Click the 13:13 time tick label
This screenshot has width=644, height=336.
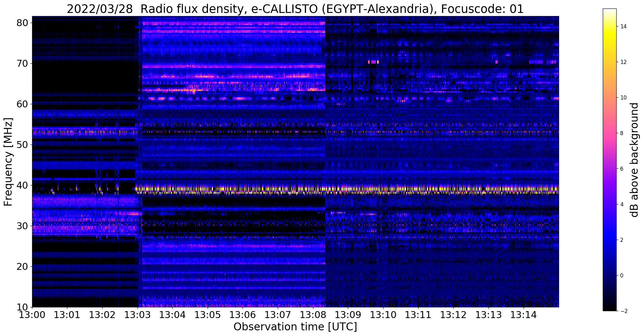489,315
